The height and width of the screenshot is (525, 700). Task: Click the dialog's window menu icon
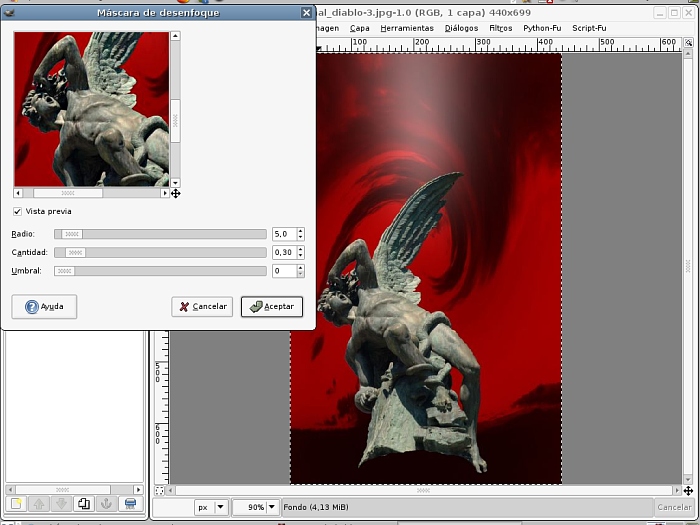click(8, 12)
